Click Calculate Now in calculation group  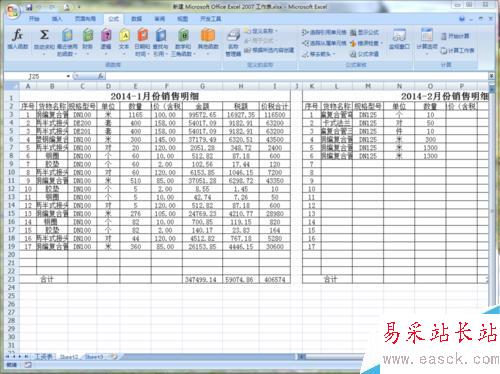click(x=455, y=36)
